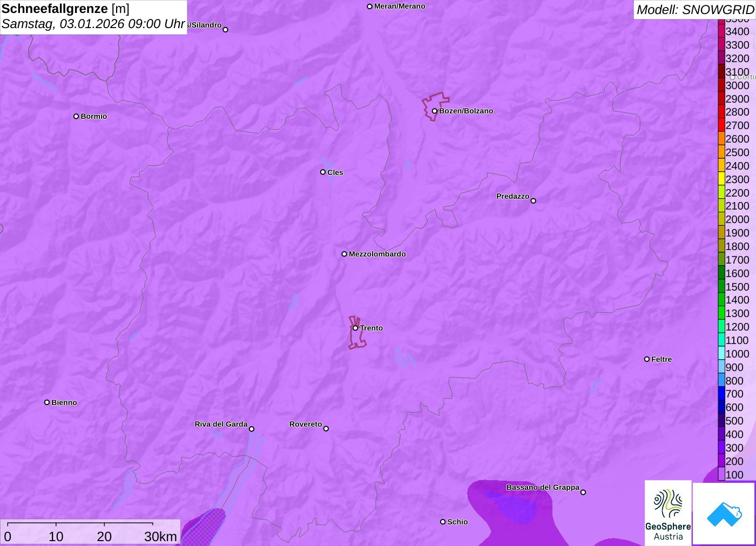Click the Meran/Merano location marker
Viewport: 756px width, 546px height.
point(370,6)
